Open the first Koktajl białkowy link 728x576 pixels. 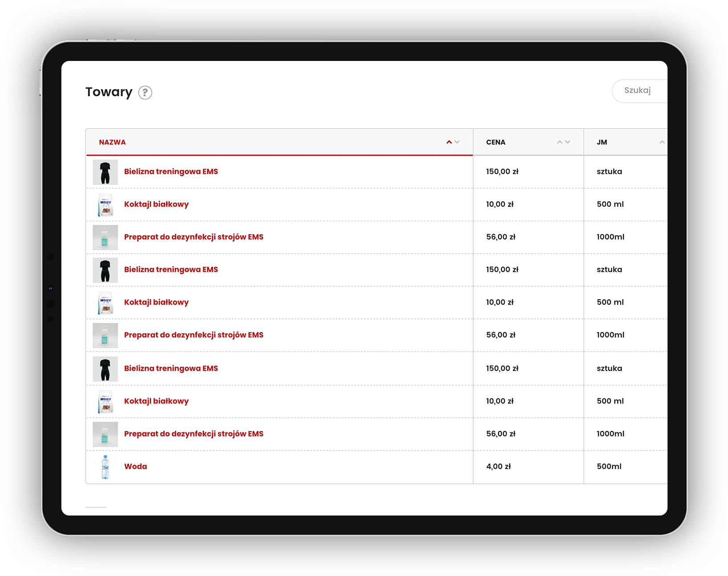tap(156, 205)
